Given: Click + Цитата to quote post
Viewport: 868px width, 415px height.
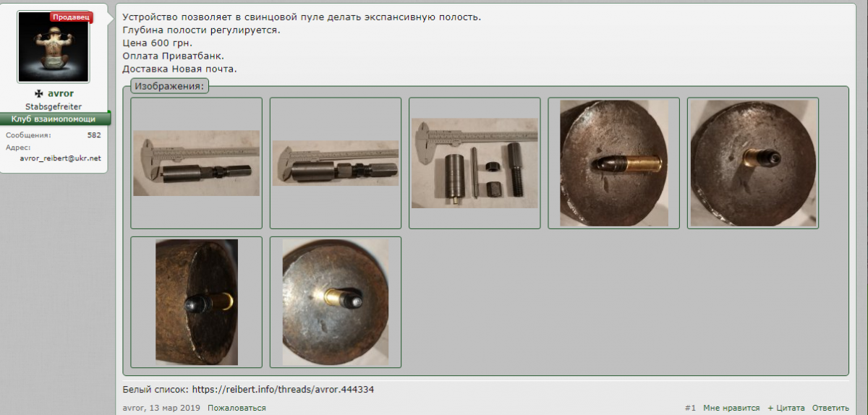Looking at the screenshot, I should (786, 408).
